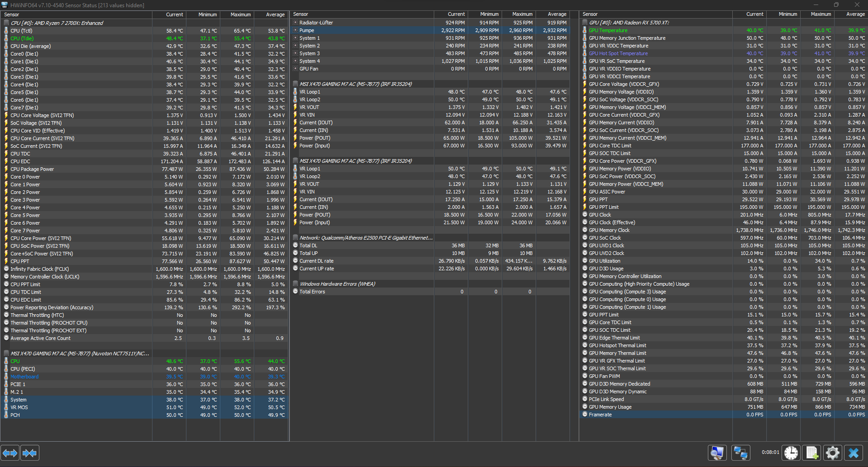Select Power Reporting Deviation (Accuracy) row
868x467 pixels.
point(145,307)
